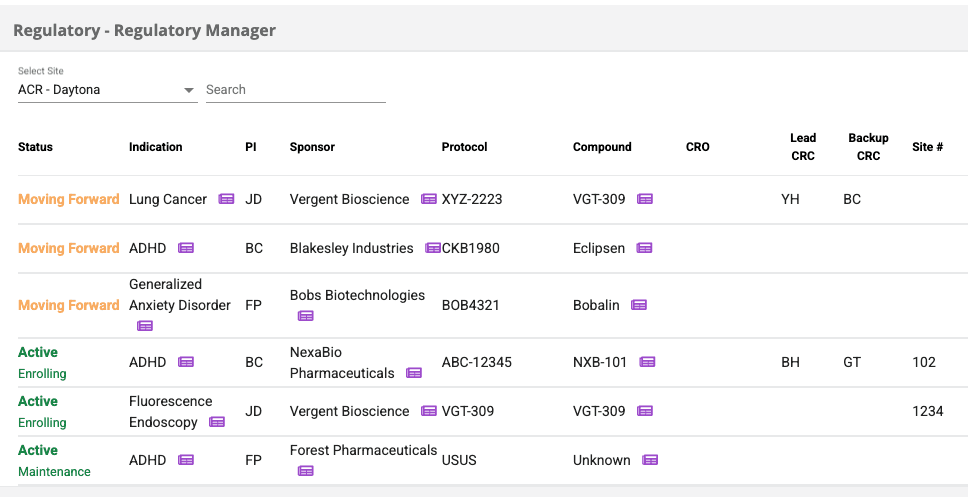The width and height of the screenshot is (968, 497).
Task: Click the Search input field
Action: [296, 90]
